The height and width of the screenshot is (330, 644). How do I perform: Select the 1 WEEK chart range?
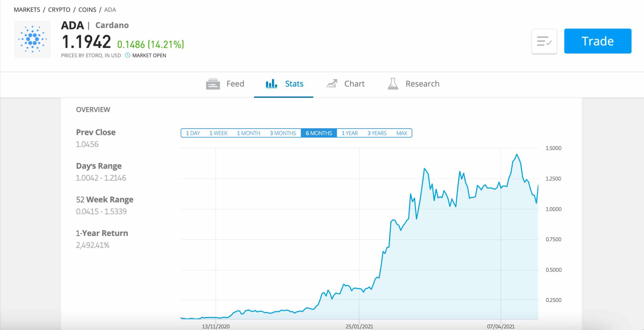(218, 133)
